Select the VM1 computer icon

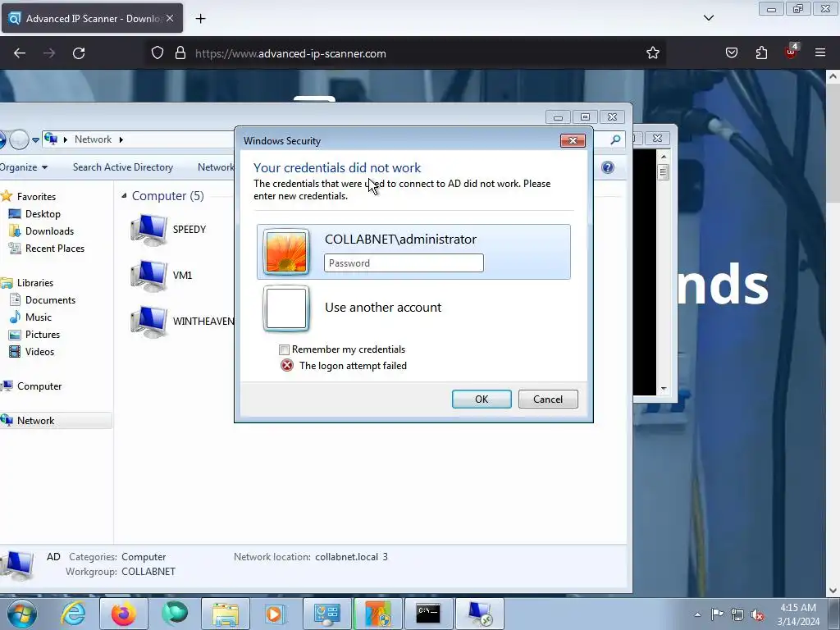pyautogui.click(x=149, y=276)
